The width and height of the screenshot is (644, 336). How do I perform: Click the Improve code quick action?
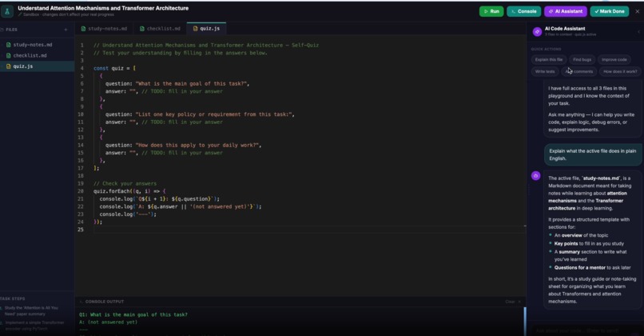614,60
